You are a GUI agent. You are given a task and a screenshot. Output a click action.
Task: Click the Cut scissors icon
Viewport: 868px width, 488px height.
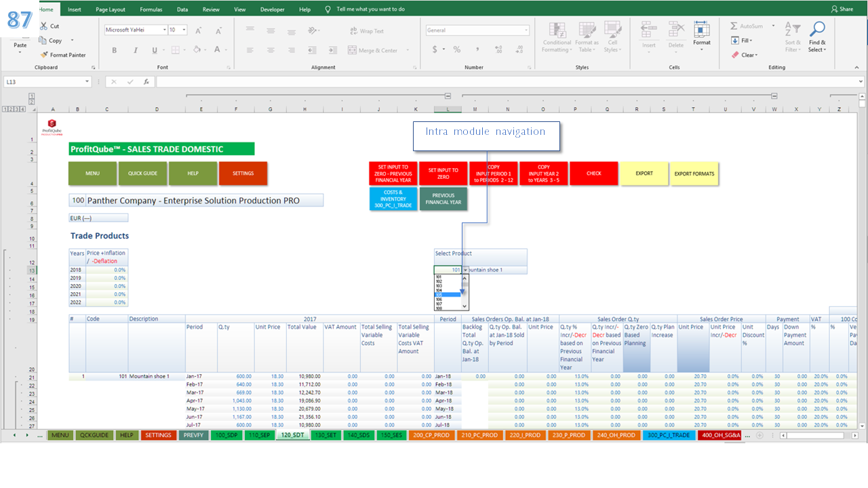(43, 26)
